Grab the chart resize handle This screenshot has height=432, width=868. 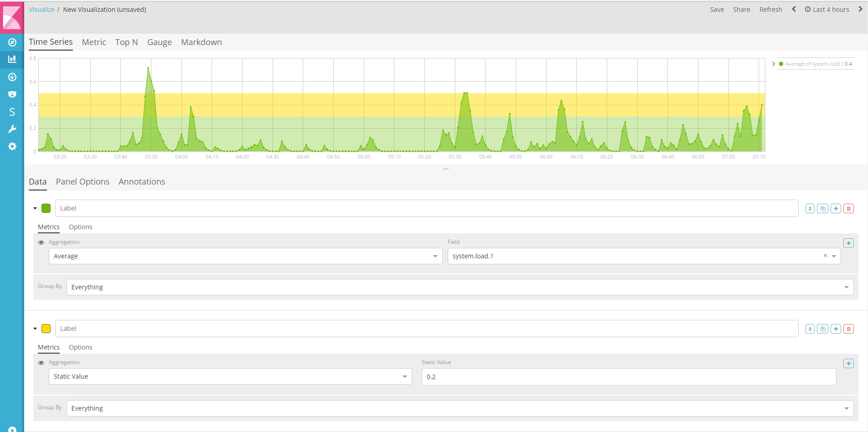click(x=446, y=169)
